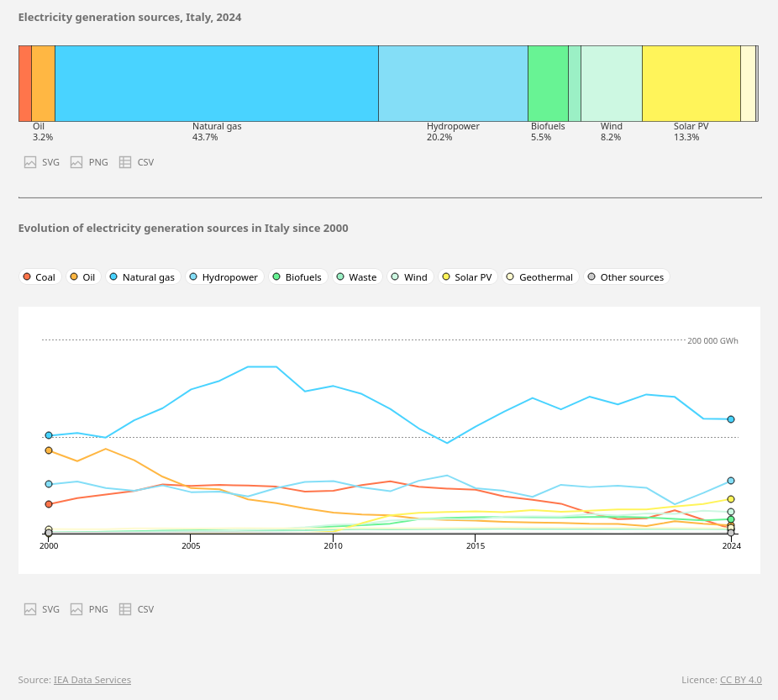Download top chart as PNG

tap(89, 162)
